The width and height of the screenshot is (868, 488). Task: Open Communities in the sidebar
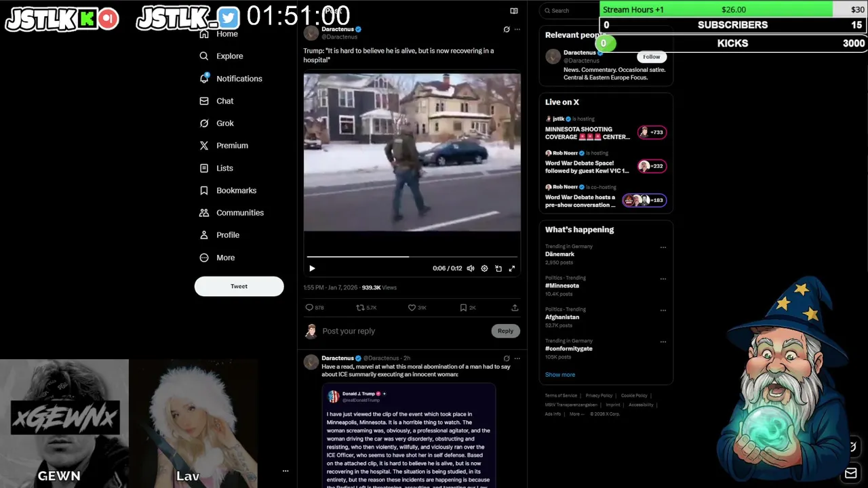[231, 213]
